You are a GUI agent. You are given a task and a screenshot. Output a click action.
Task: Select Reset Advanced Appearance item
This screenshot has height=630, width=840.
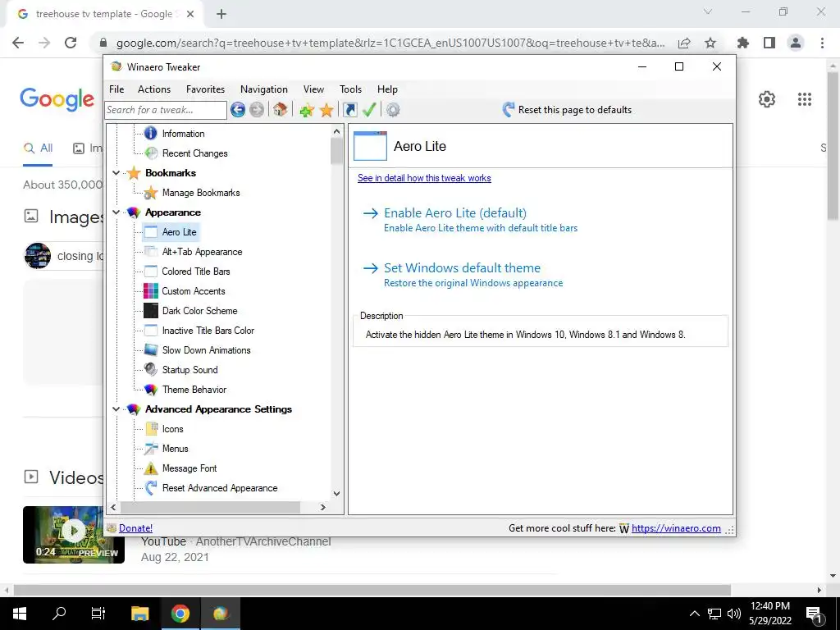[220, 488]
